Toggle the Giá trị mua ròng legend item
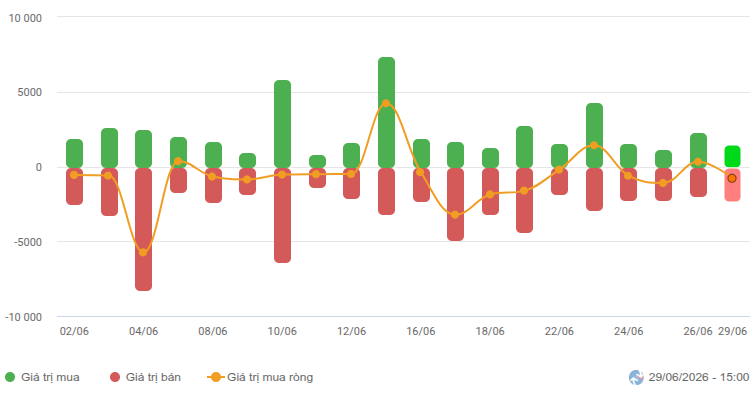754x393 pixels. coord(260,377)
